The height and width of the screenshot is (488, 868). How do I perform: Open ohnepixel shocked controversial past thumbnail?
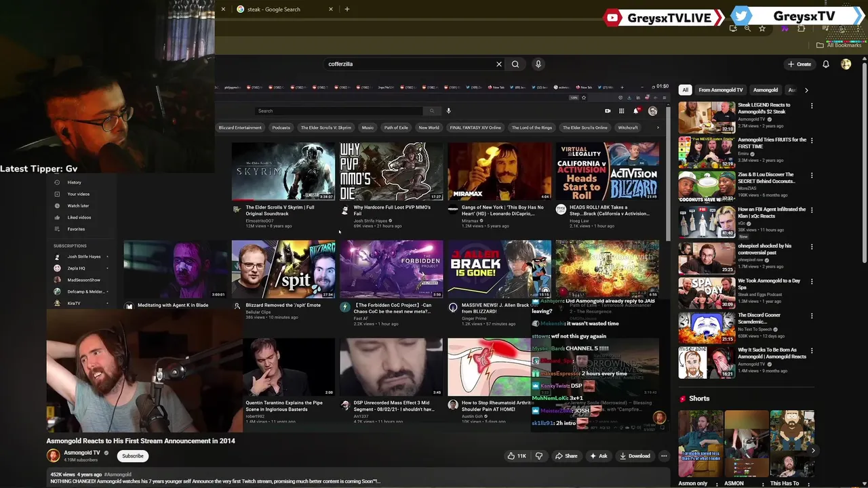707,258
